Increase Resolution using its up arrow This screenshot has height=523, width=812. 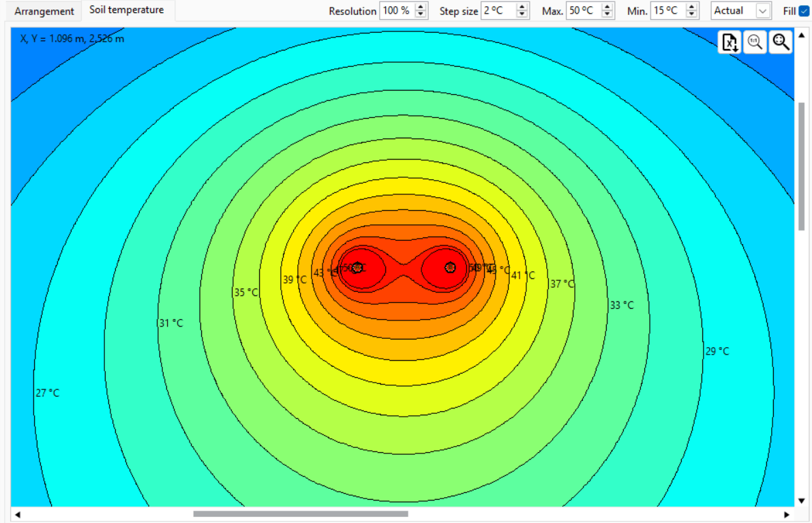click(x=420, y=7)
